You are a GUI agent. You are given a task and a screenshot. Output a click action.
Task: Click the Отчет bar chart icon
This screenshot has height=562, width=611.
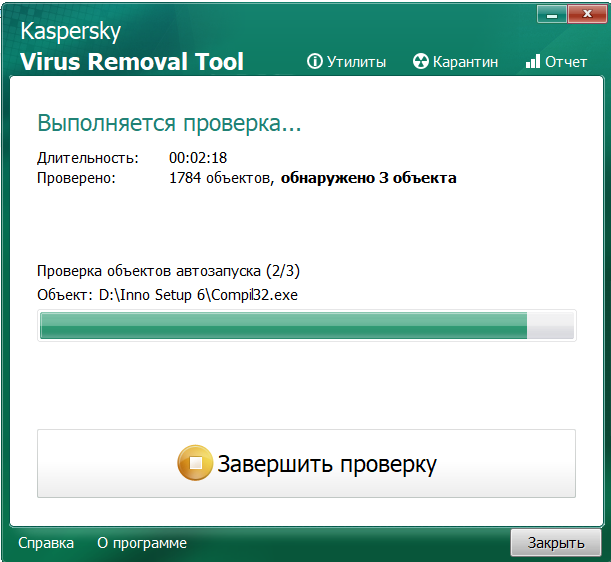pos(533,61)
